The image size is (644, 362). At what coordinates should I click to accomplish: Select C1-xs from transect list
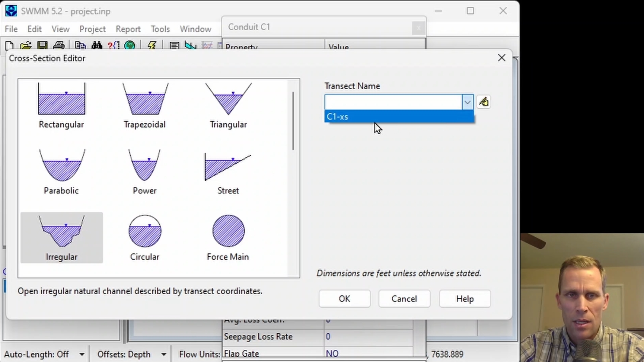pos(399,116)
